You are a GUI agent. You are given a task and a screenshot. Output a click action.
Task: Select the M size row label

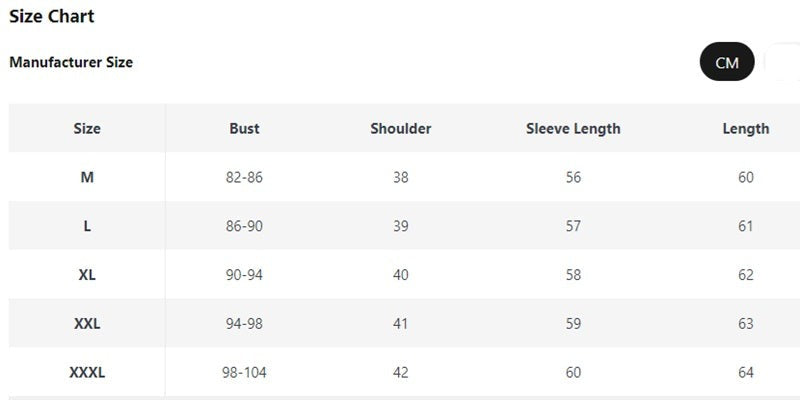pyautogui.click(x=87, y=178)
